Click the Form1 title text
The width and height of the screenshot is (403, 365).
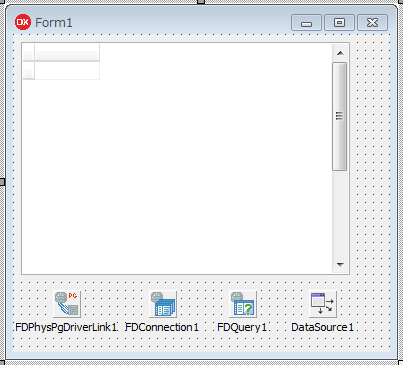click(54, 23)
